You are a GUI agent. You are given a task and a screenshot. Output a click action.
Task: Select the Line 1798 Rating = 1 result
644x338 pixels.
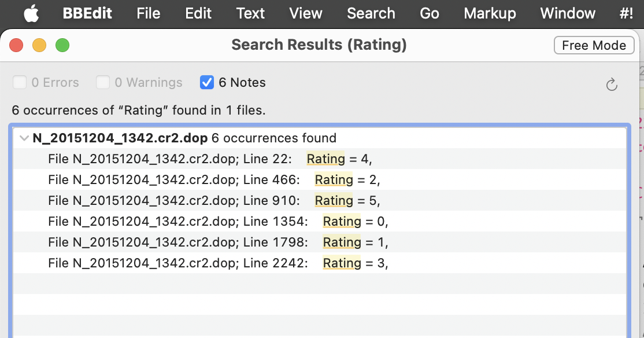click(x=320, y=242)
